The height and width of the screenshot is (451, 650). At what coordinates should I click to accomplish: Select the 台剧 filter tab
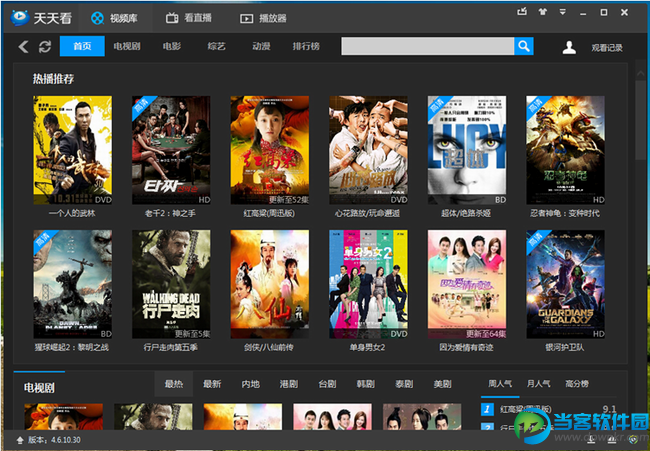(x=327, y=384)
